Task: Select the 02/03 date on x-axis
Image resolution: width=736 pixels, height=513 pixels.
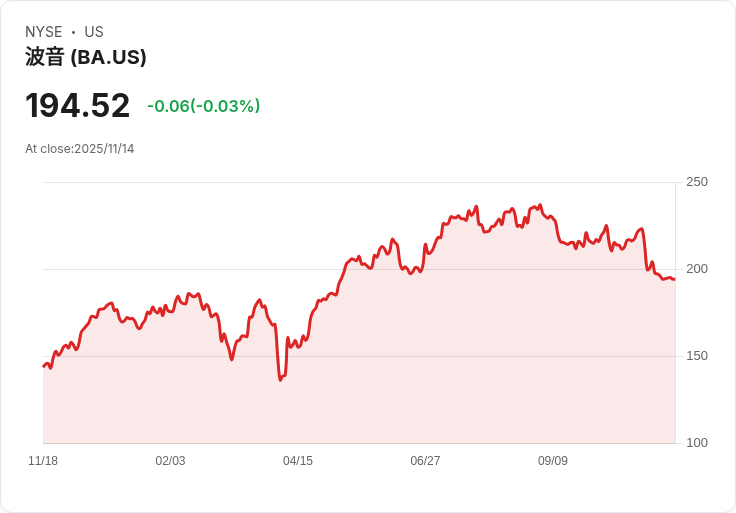Action: point(170,461)
